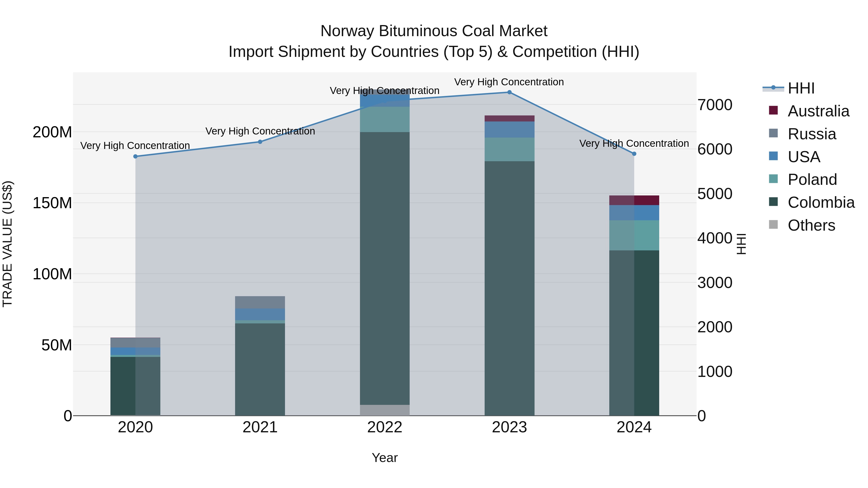Click the Poland bar segment for 2023
868x488 pixels.
point(509,149)
